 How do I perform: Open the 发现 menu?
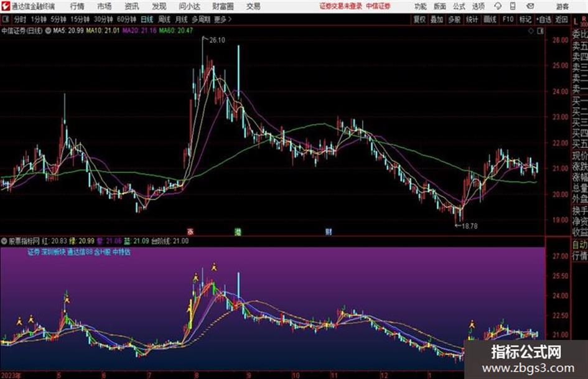(x=159, y=6)
